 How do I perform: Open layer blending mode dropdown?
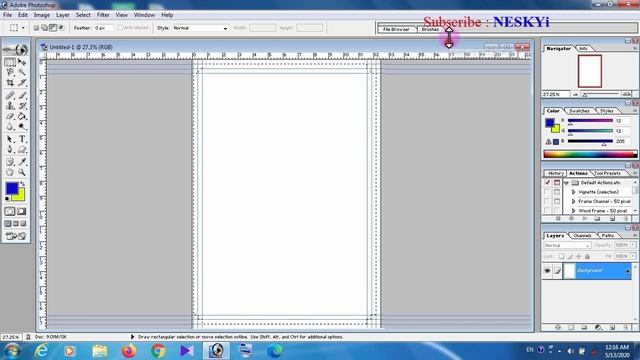pyautogui.click(x=567, y=245)
